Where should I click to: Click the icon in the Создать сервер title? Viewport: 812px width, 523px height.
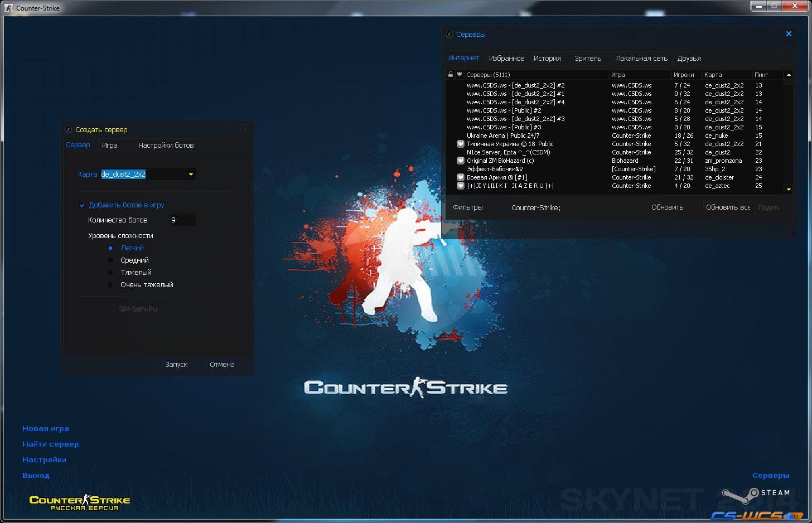tap(69, 130)
